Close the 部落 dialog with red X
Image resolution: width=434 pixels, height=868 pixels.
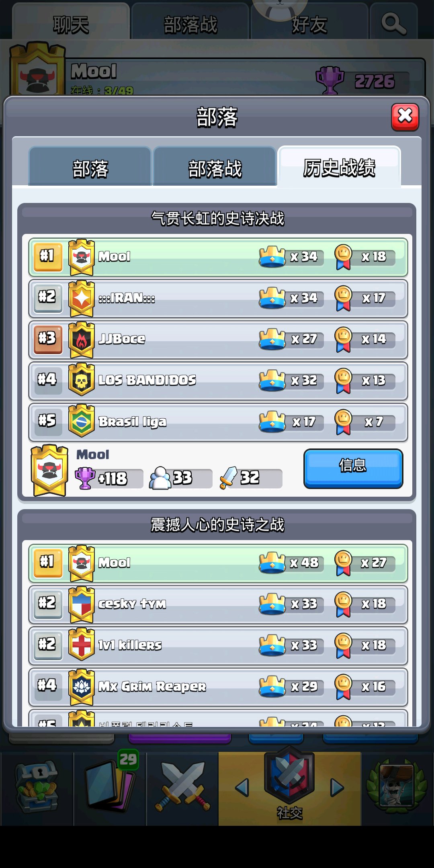pos(405,117)
